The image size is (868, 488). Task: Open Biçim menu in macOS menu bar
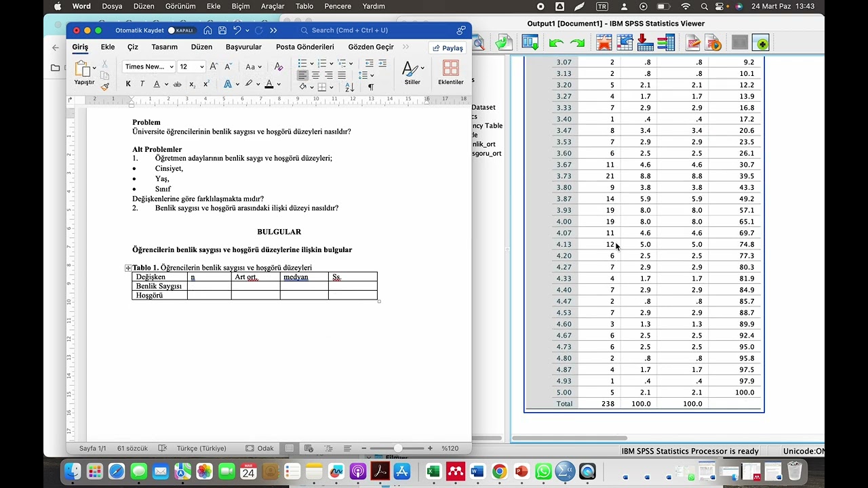pos(241,6)
